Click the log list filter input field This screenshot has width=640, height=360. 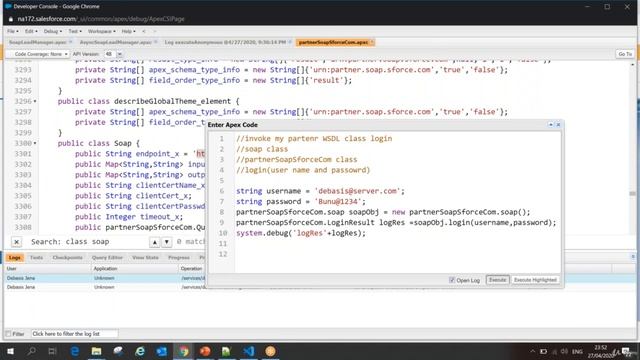[x=75, y=334]
